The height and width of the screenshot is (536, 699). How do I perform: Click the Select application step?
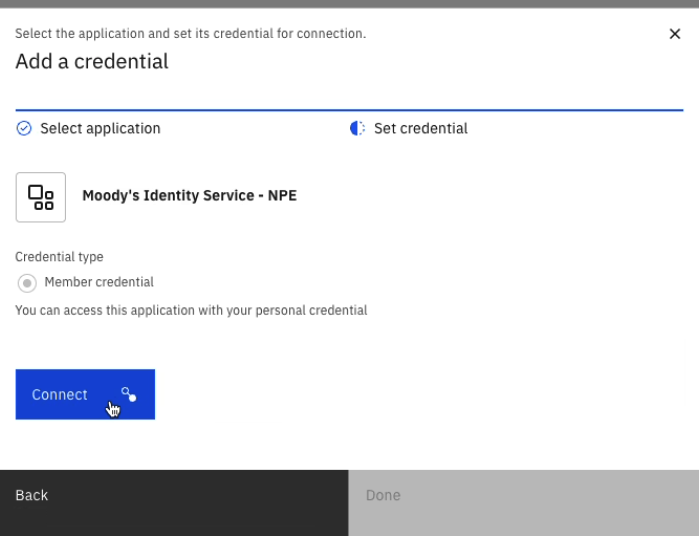[x=100, y=128]
